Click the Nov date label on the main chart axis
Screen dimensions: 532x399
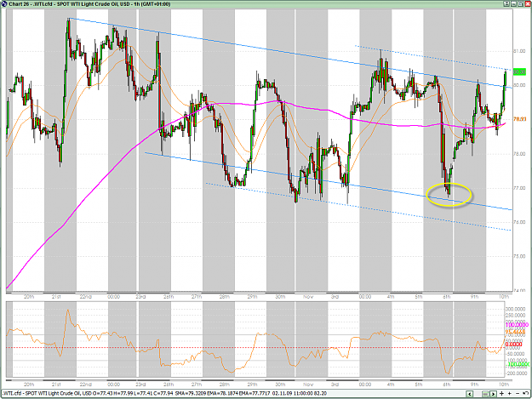[x=308, y=297]
